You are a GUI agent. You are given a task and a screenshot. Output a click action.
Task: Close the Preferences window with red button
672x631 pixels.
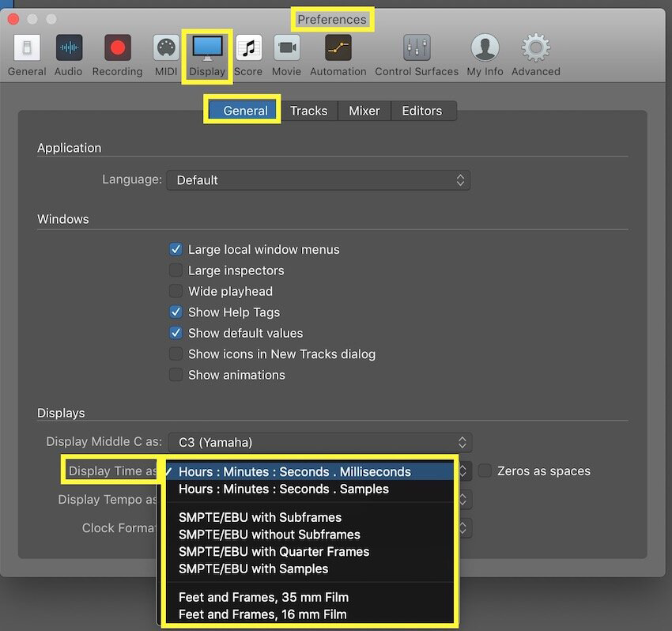[x=13, y=19]
